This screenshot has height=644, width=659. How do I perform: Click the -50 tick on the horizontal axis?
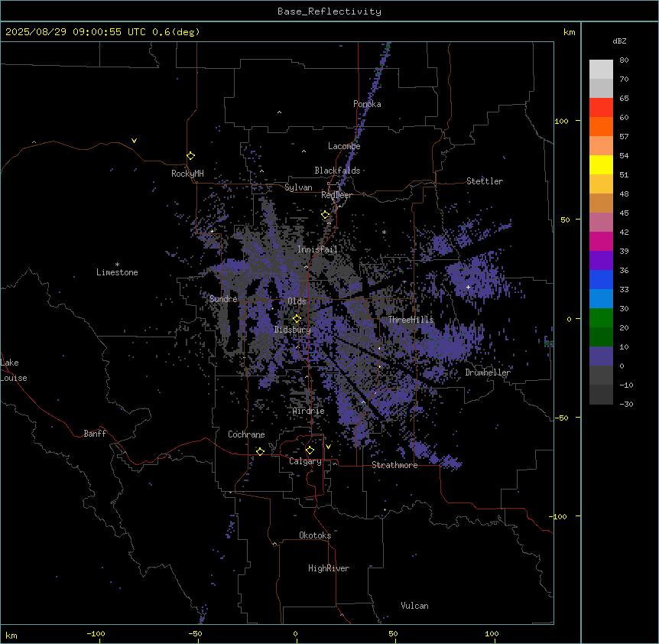[x=195, y=633]
